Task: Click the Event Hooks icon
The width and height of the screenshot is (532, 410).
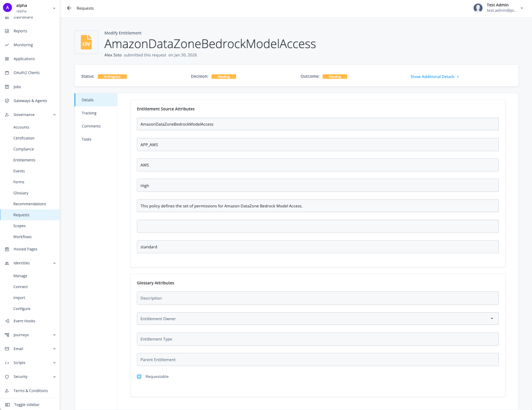Action: 7,321
